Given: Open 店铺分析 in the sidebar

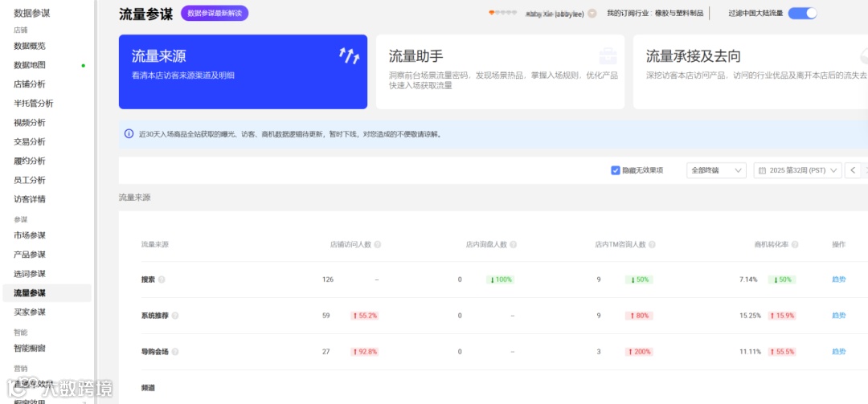Looking at the screenshot, I should coord(30,84).
